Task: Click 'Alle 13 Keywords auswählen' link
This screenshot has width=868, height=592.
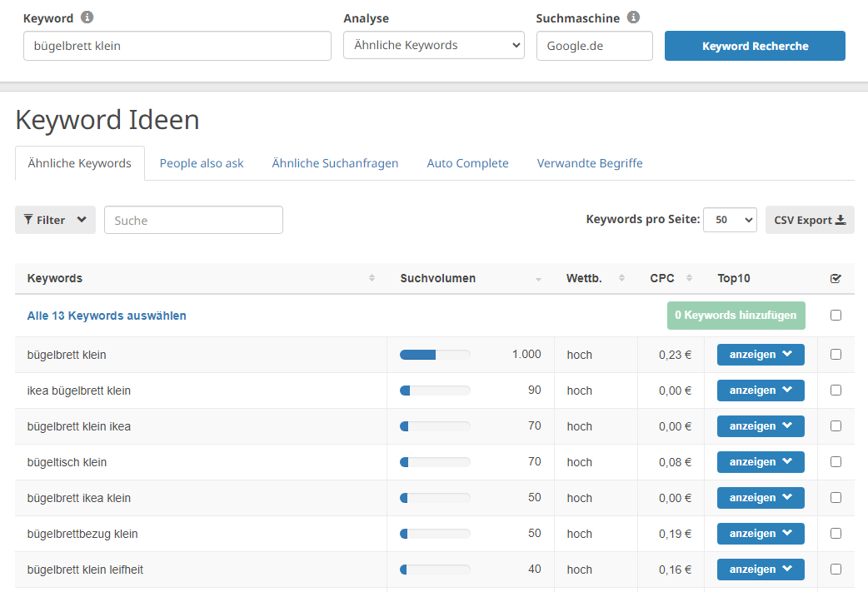Action: [107, 316]
